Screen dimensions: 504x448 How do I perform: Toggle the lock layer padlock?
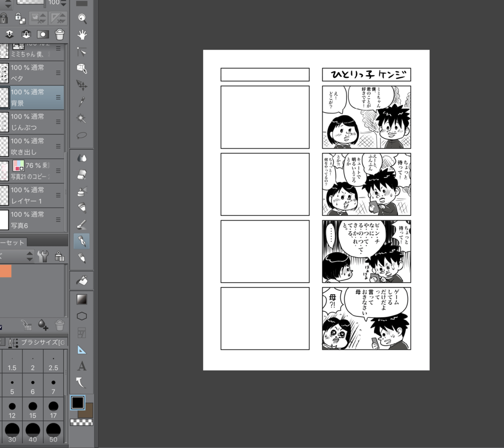(3, 18)
